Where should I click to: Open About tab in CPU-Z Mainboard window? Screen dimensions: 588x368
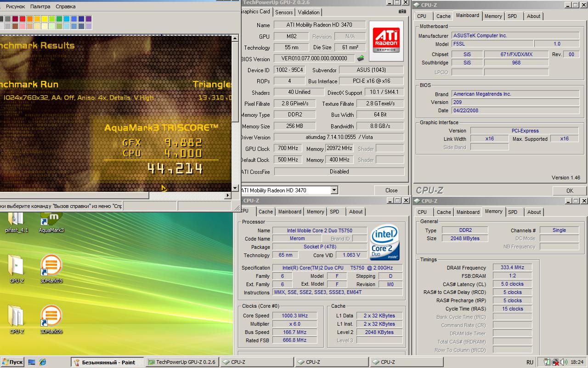click(x=533, y=16)
